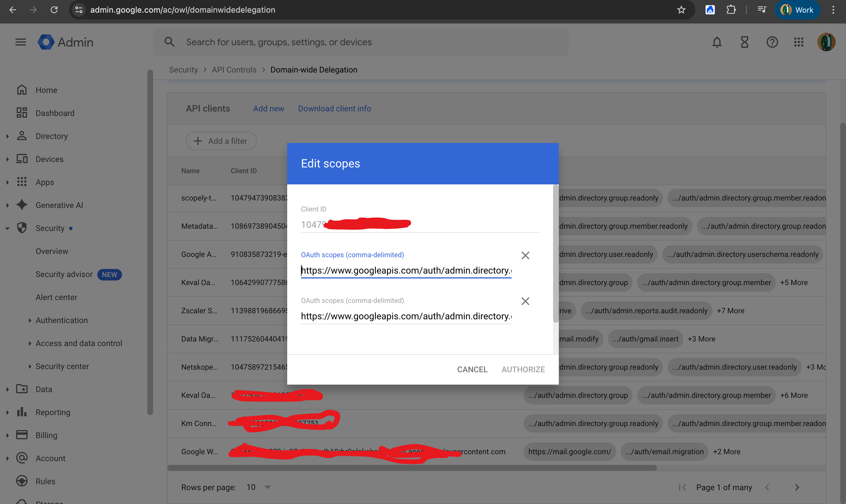The height and width of the screenshot is (504, 846).
Task: Clear the first OAuth scopes field
Action: [x=525, y=255]
